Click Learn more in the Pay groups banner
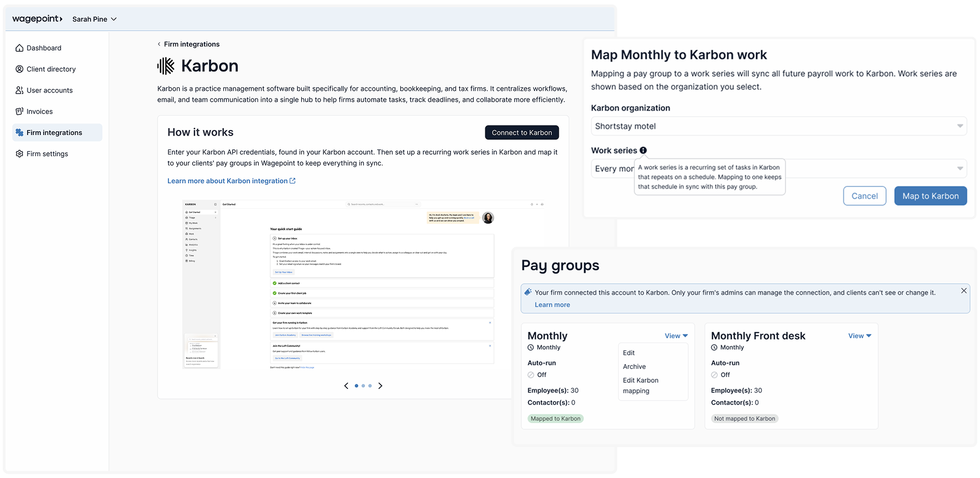Screen dimensions: 980x478 coord(552,305)
